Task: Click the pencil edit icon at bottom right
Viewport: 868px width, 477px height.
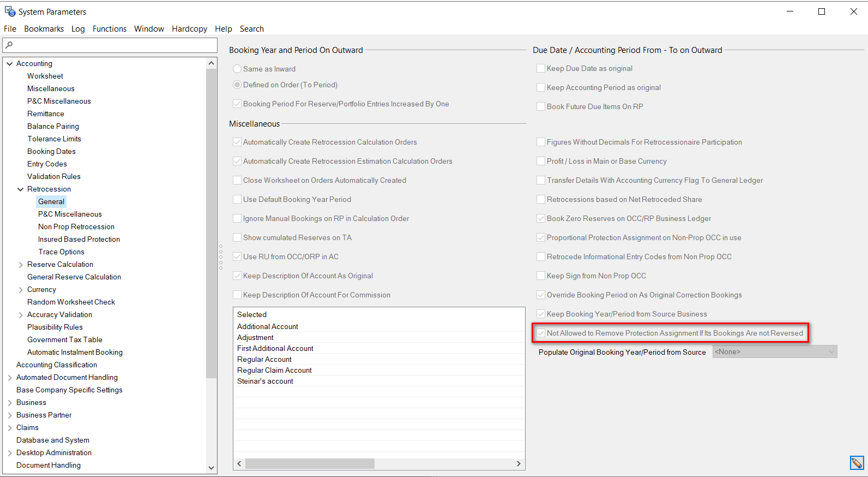Action: [x=857, y=463]
